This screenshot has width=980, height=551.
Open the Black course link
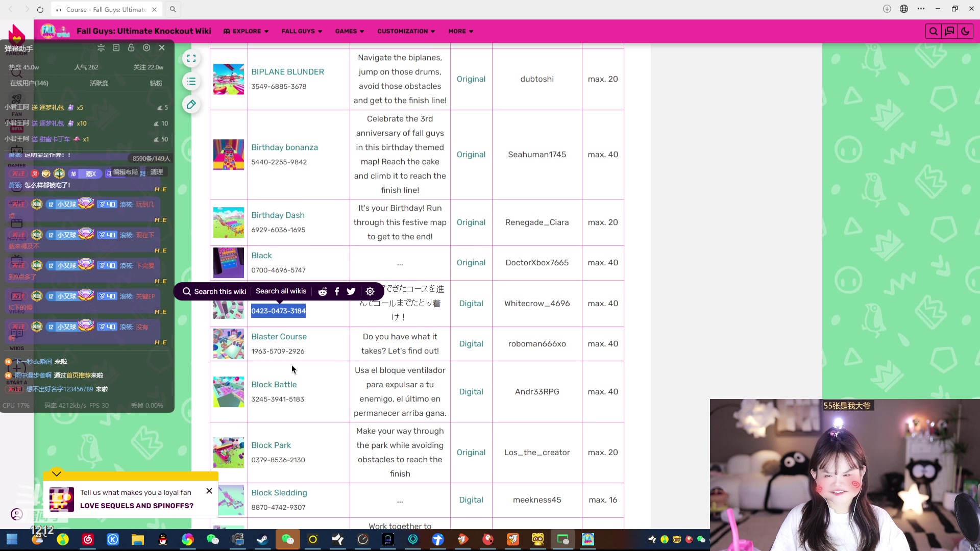tap(261, 256)
